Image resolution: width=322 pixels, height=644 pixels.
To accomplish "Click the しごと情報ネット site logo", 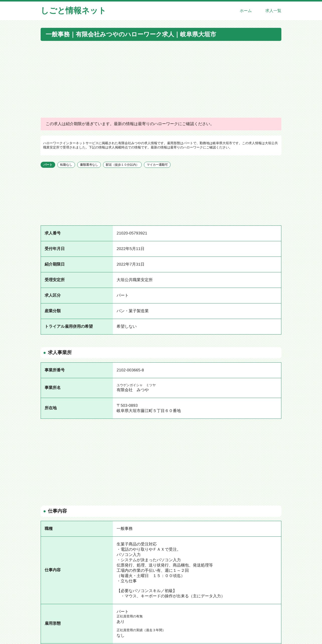I will pyautogui.click(x=73, y=11).
